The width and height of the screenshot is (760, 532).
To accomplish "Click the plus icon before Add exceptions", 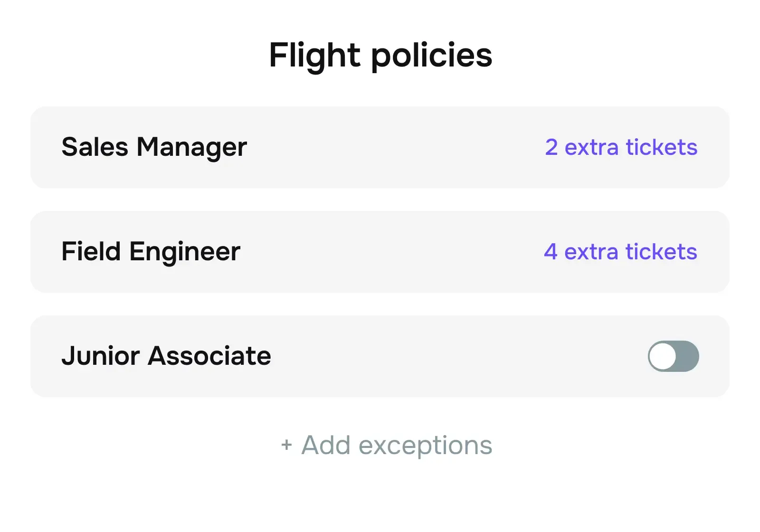I will click(286, 445).
